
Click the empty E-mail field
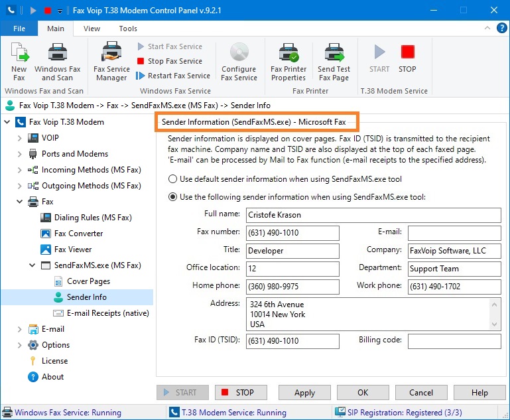tap(454, 233)
